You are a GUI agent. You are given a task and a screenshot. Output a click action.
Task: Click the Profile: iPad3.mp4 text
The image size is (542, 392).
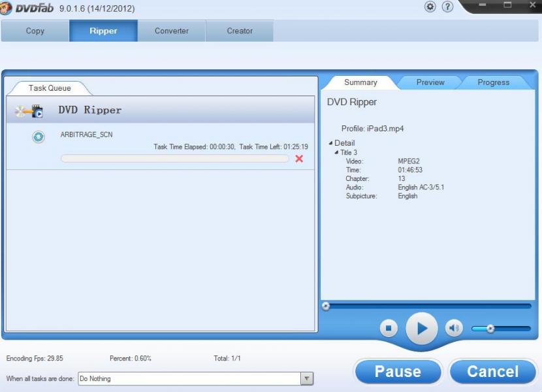[372, 129]
